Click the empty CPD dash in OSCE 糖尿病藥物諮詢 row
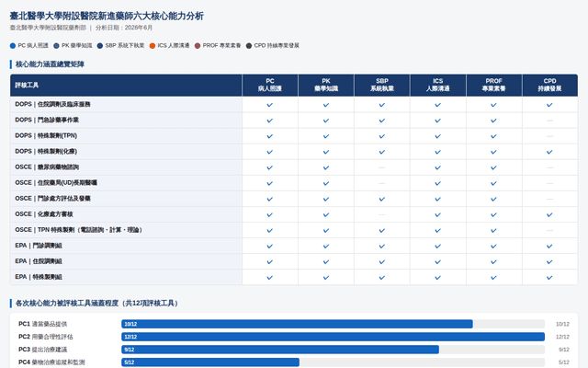Screen dimensions: 588x368 tap(549, 167)
